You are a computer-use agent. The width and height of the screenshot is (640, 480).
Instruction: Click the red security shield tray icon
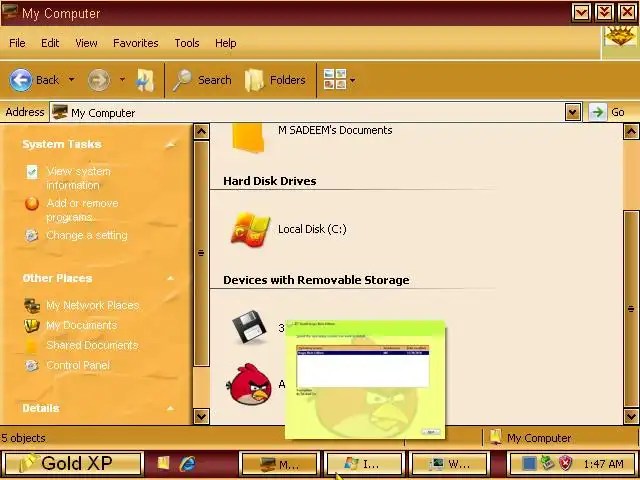[x=565, y=463]
